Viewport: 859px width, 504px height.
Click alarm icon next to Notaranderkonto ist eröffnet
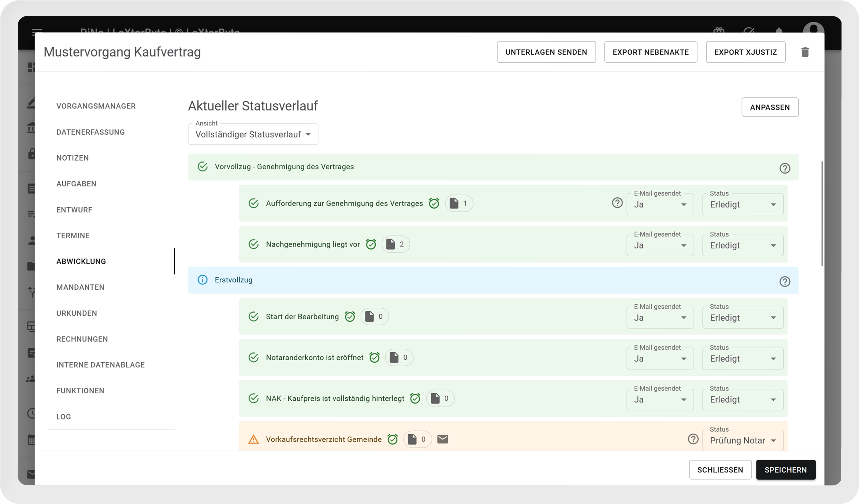pos(374,358)
